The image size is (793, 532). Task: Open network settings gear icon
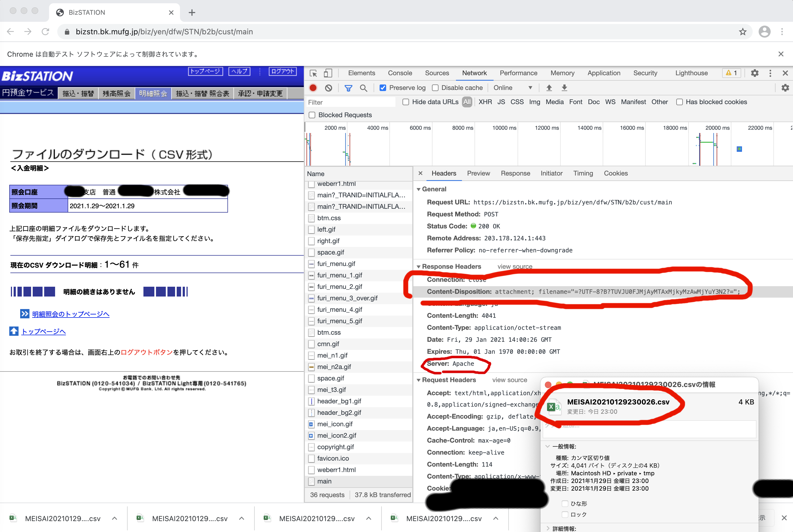[x=785, y=88]
